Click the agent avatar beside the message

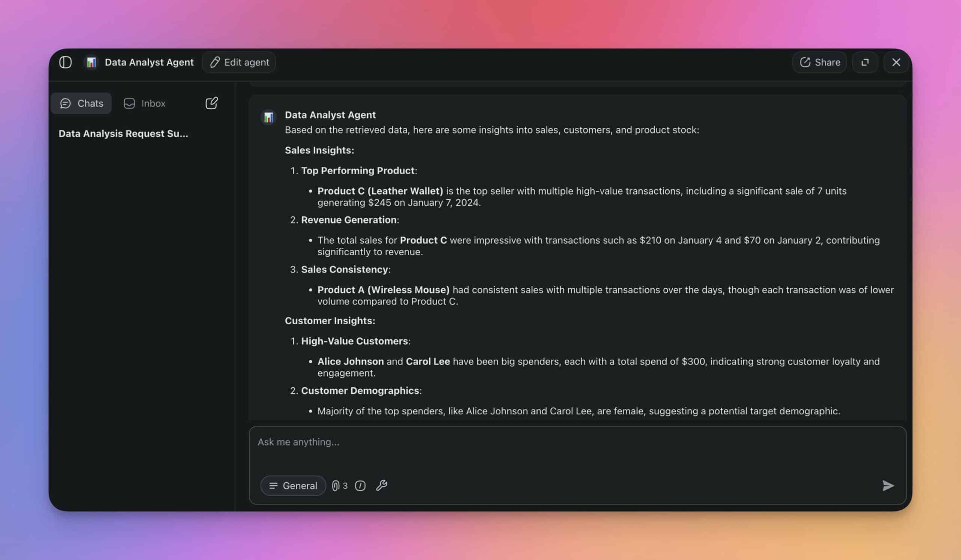(268, 117)
